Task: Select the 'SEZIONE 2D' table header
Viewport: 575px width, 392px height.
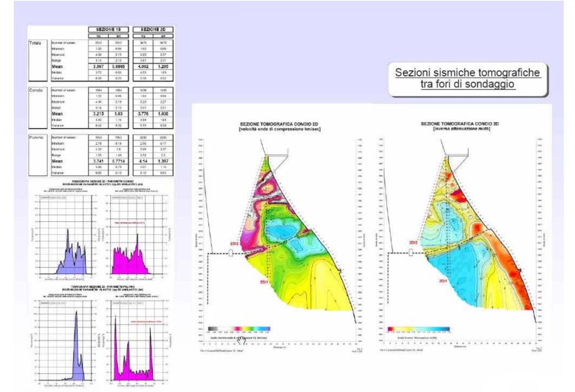Action: 153,29
